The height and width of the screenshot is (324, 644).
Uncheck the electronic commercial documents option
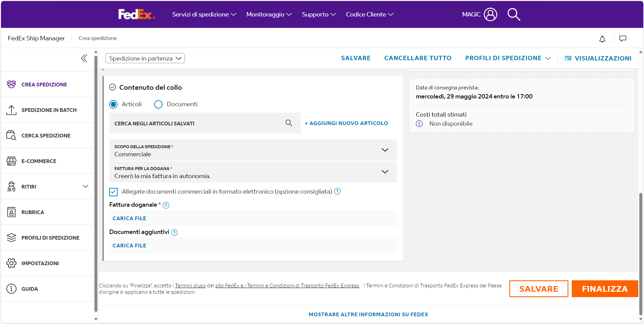[113, 192]
